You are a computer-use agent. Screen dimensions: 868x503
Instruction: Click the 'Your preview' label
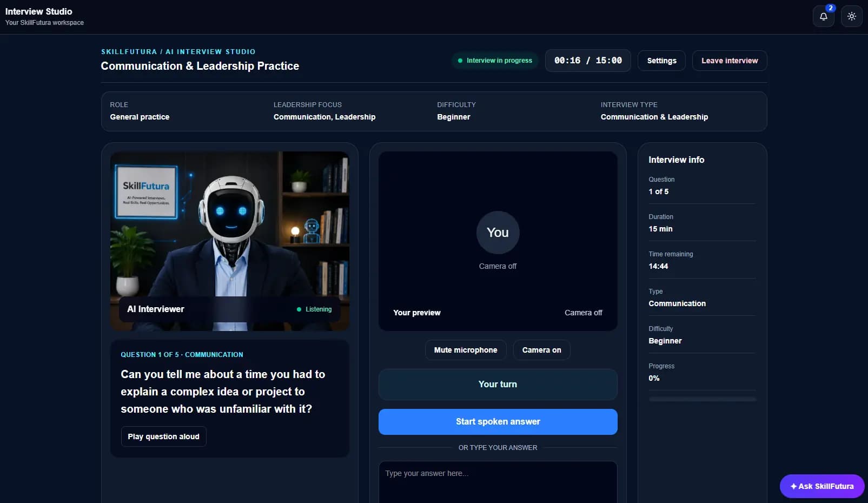(416, 313)
